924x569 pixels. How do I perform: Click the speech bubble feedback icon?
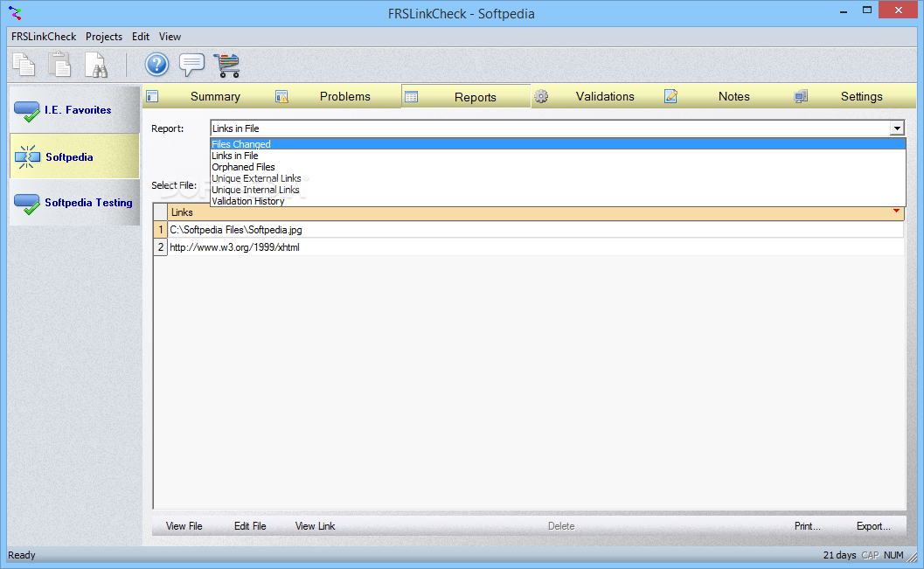click(x=191, y=65)
